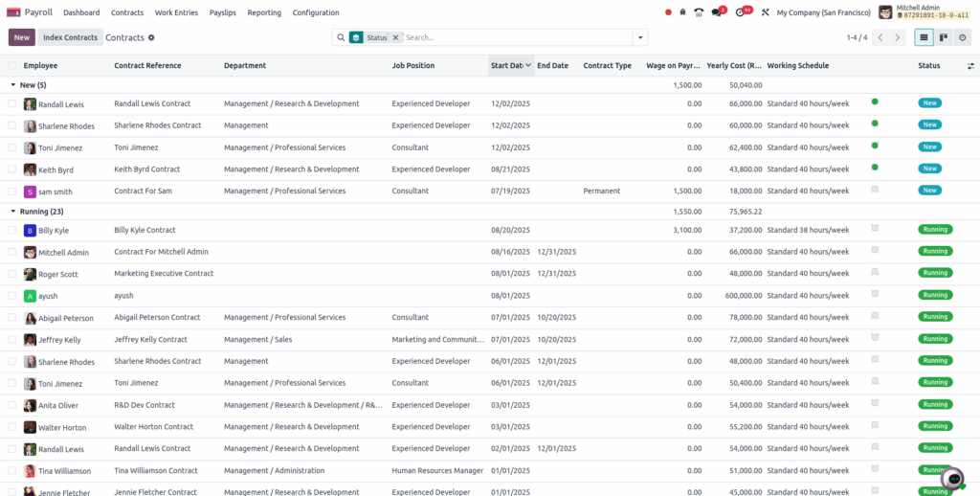Click Permanent contract type cell

pyautogui.click(x=602, y=191)
